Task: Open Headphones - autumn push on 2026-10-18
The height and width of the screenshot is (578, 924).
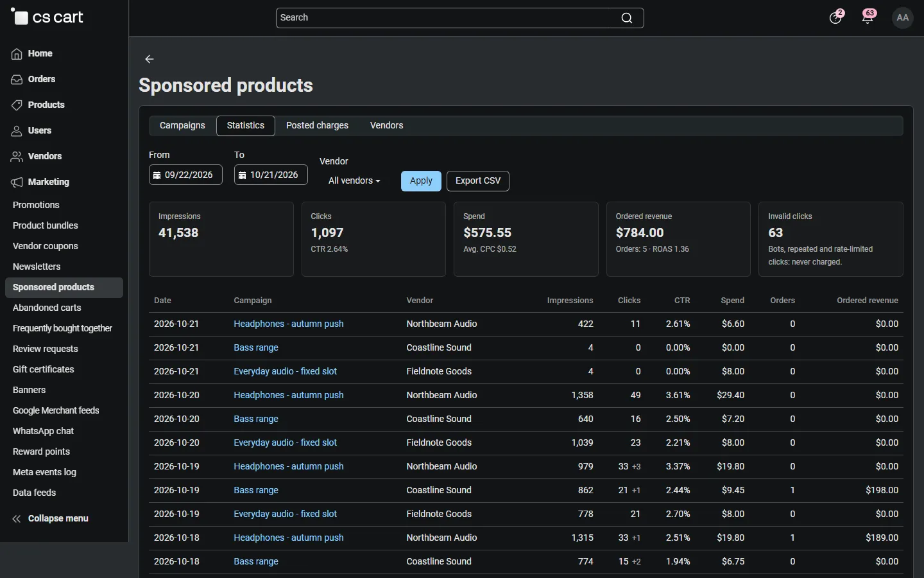Action: pyautogui.click(x=289, y=538)
